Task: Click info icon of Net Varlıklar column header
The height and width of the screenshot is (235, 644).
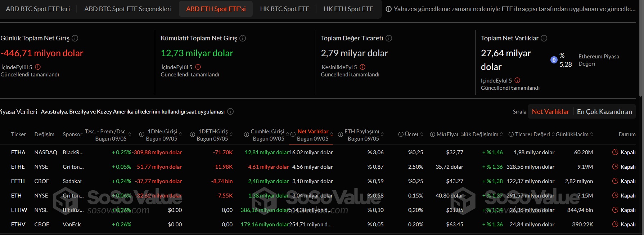Action: tap(293, 134)
